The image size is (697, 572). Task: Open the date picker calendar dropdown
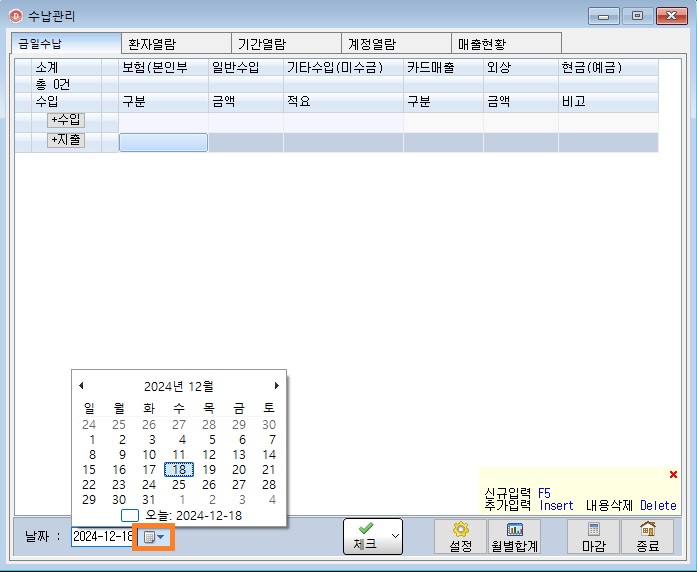[153, 537]
